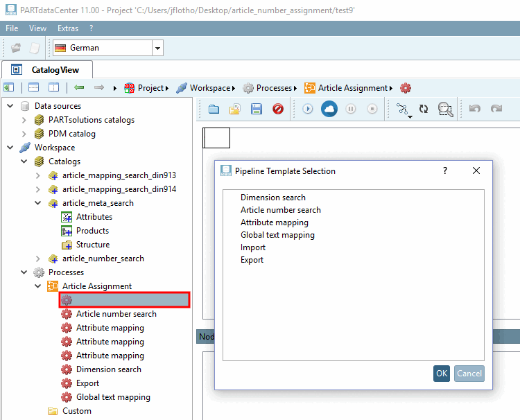This screenshot has height=420, width=520.
Task: Click the undo arrow icon
Action: tap(474, 109)
